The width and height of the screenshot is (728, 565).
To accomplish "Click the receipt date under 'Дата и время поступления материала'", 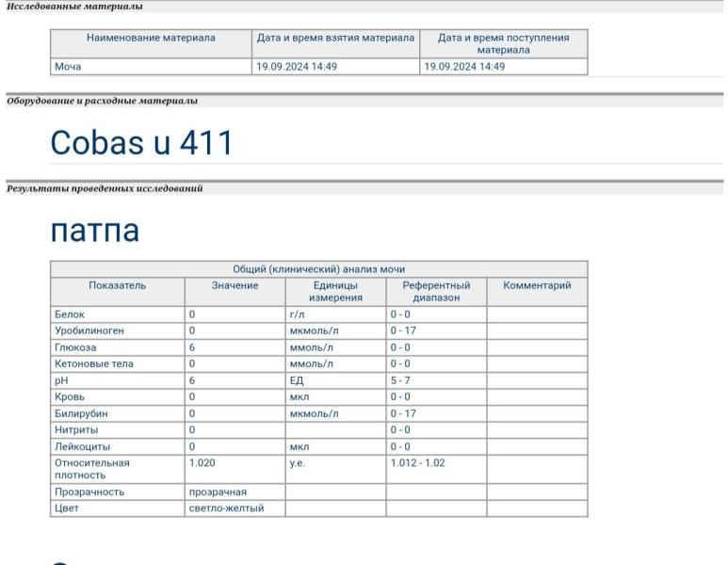I will click(465, 67).
